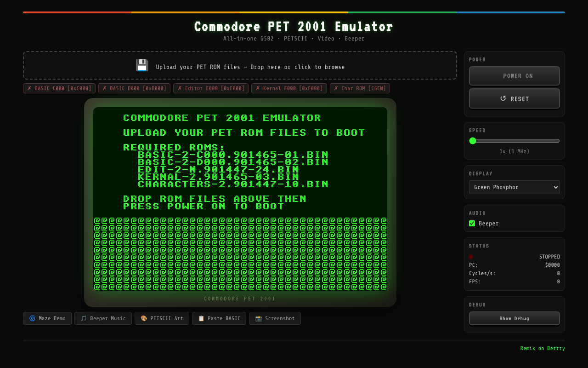This screenshot has height=368, width=588.
Task: Show the Debug panel
Action: (x=514, y=318)
